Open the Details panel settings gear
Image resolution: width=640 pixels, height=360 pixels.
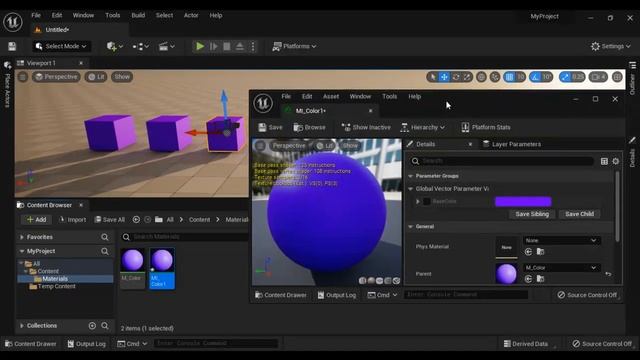616,161
